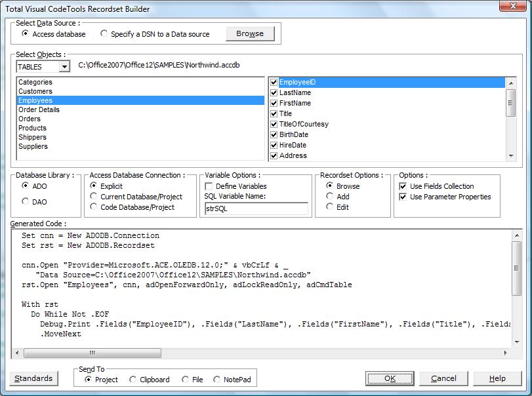Choose DAO as database library

[26, 202]
